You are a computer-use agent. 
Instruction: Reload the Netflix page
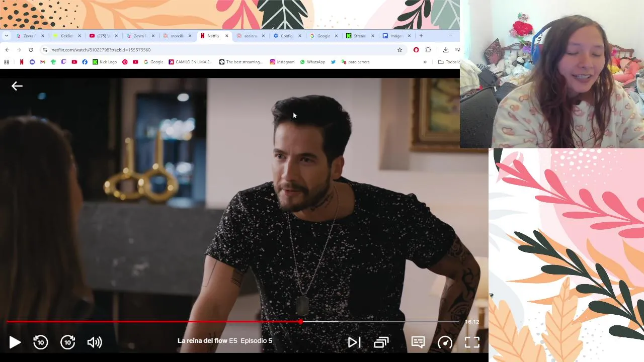click(x=31, y=50)
